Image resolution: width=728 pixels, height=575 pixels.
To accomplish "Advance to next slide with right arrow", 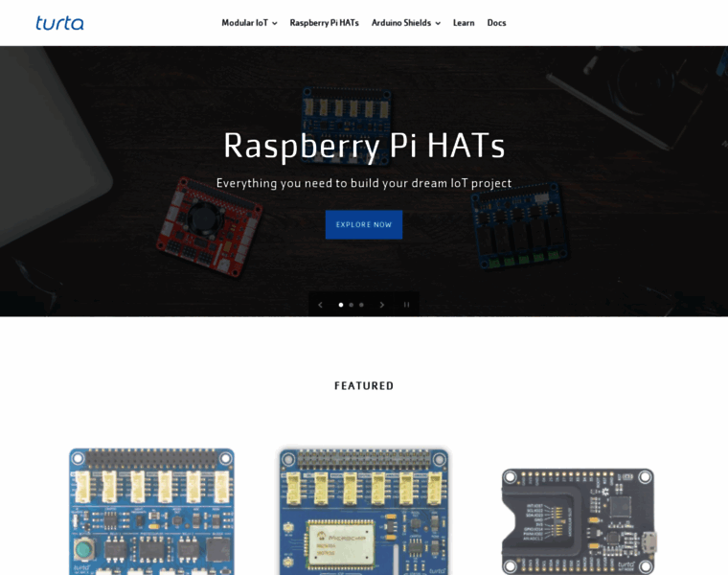I will (382, 305).
